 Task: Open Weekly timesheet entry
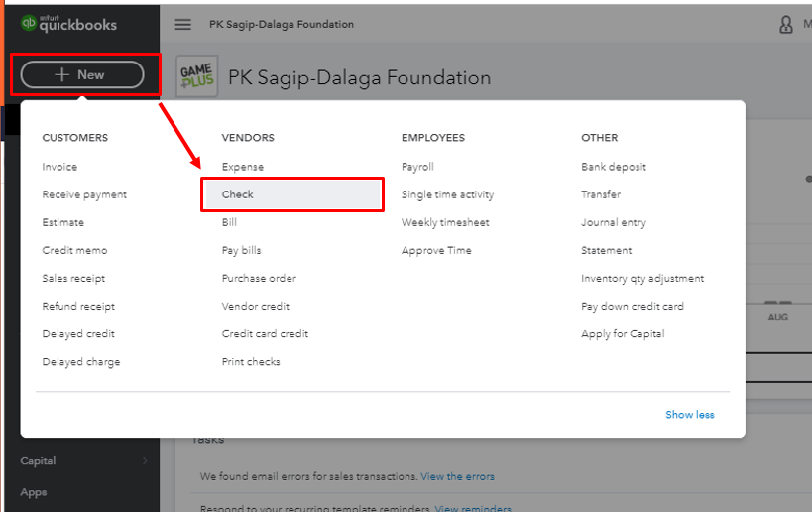pos(445,222)
